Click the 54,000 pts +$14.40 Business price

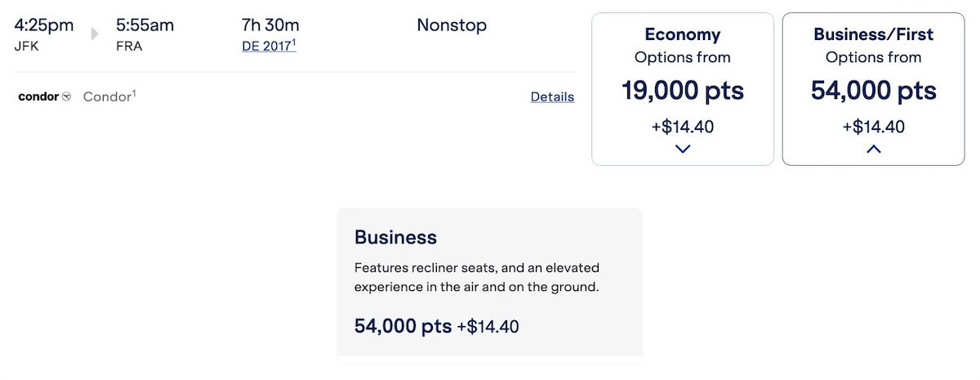coord(436,326)
